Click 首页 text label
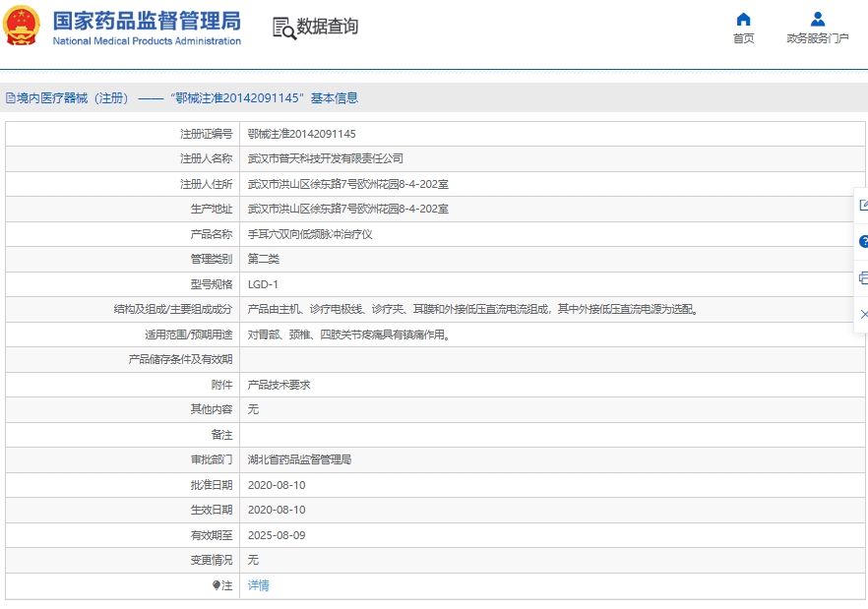The image size is (868, 609). pyautogui.click(x=743, y=38)
